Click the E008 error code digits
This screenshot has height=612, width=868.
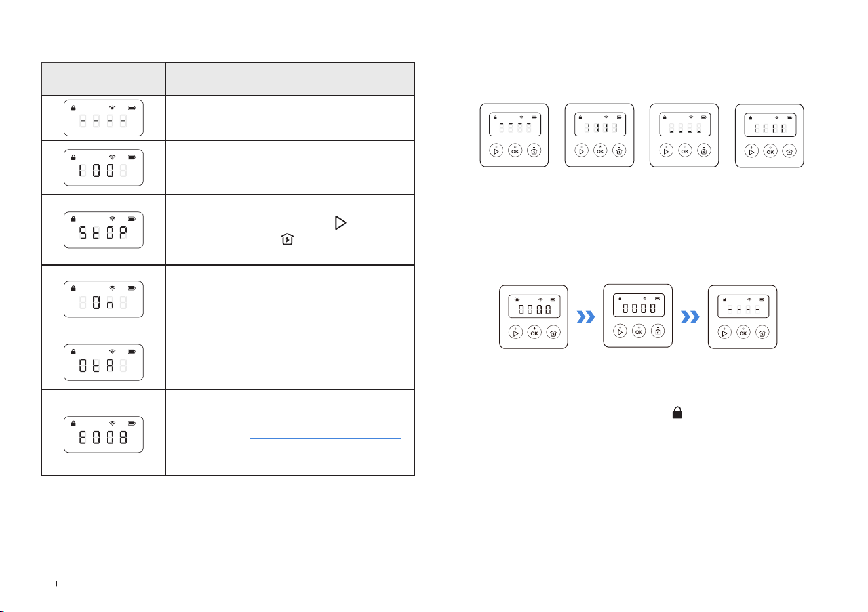tap(104, 438)
